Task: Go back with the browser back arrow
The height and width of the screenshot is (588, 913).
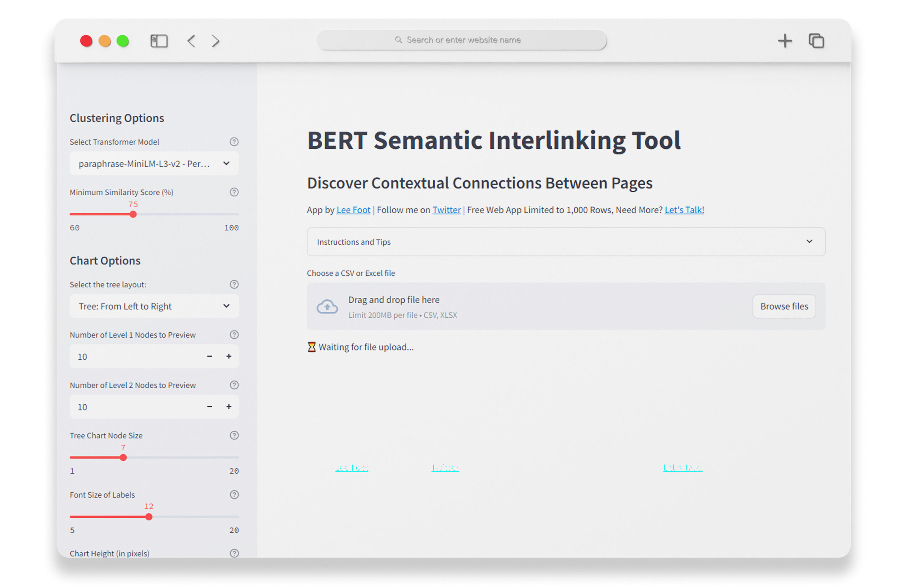Action: (x=191, y=41)
